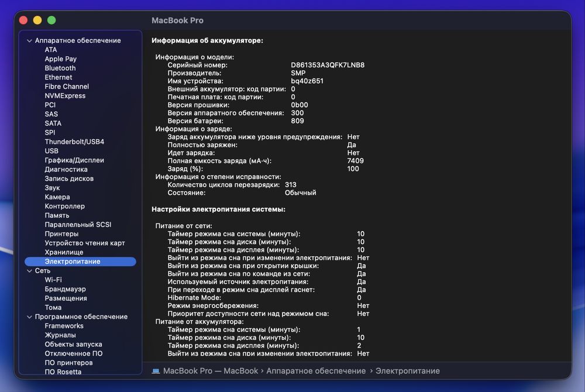The width and height of the screenshot is (585, 392).
Task: Open Wi-Fi network information
Action: [53, 280]
